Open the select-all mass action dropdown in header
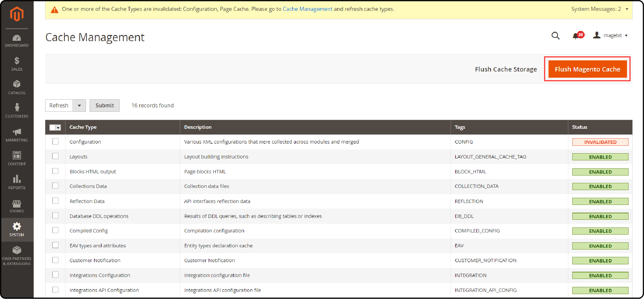Image resolution: width=644 pixels, height=299 pixels. tap(58, 128)
